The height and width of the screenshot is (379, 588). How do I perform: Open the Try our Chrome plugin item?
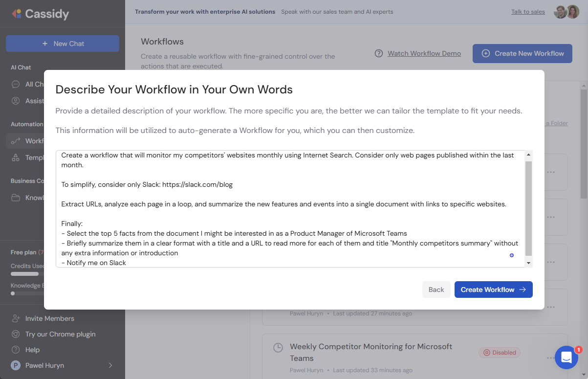point(60,334)
